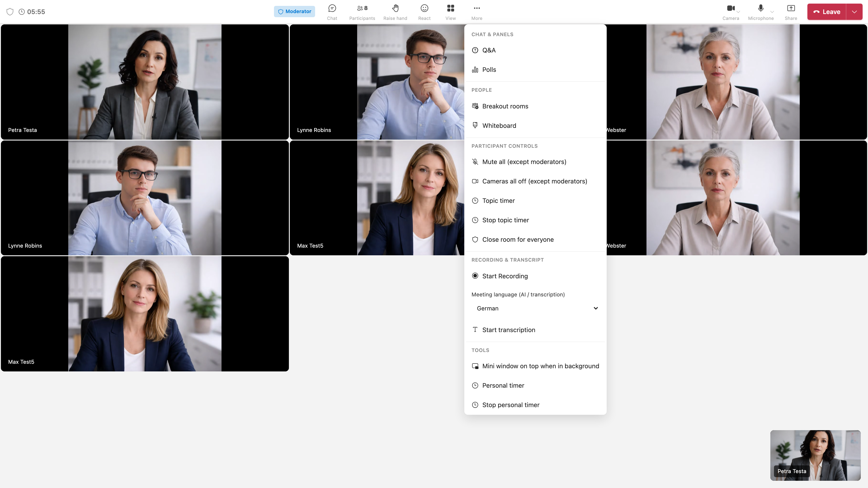Open the Participants list icon
This screenshot has height=488, width=868.
(360, 8)
